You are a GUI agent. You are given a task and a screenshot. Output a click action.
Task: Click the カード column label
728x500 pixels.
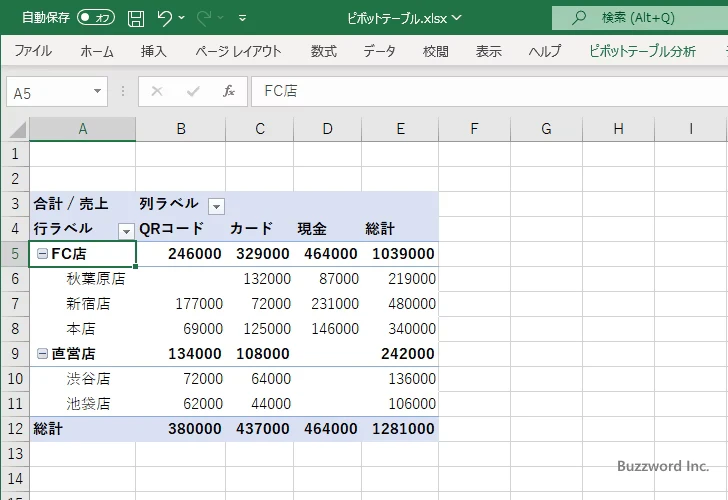(x=259, y=229)
